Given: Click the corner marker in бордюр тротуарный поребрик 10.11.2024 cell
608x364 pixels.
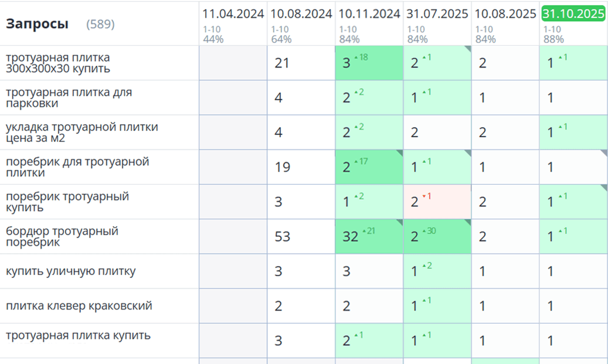Looking at the screenshot, I should click(399, 222).
